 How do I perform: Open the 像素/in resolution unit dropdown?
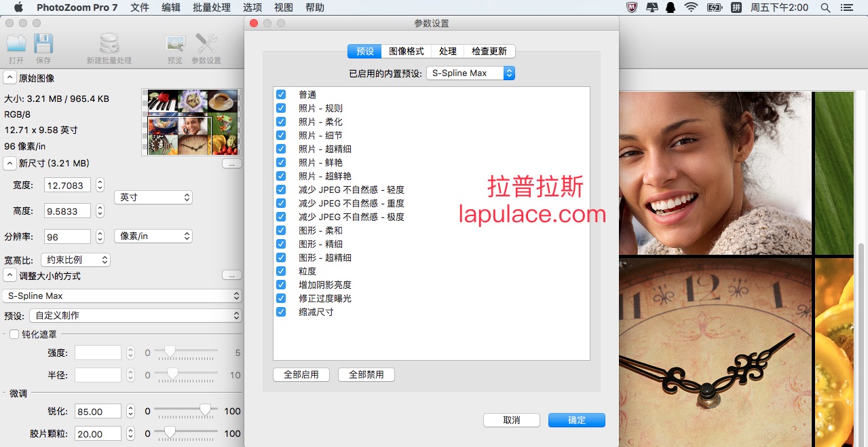pos(153,236)
